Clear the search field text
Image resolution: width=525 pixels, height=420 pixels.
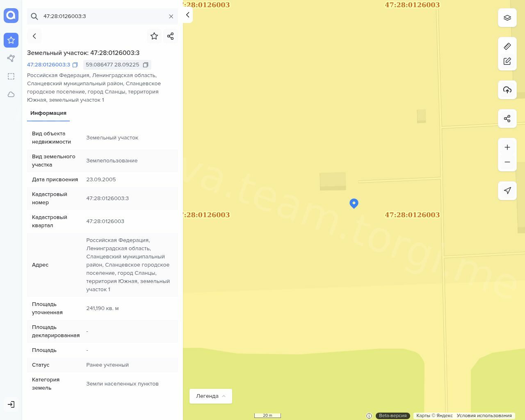[171, 16]
